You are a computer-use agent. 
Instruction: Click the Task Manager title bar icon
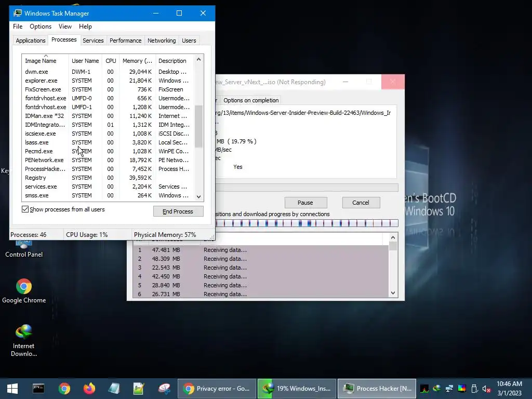17,13
